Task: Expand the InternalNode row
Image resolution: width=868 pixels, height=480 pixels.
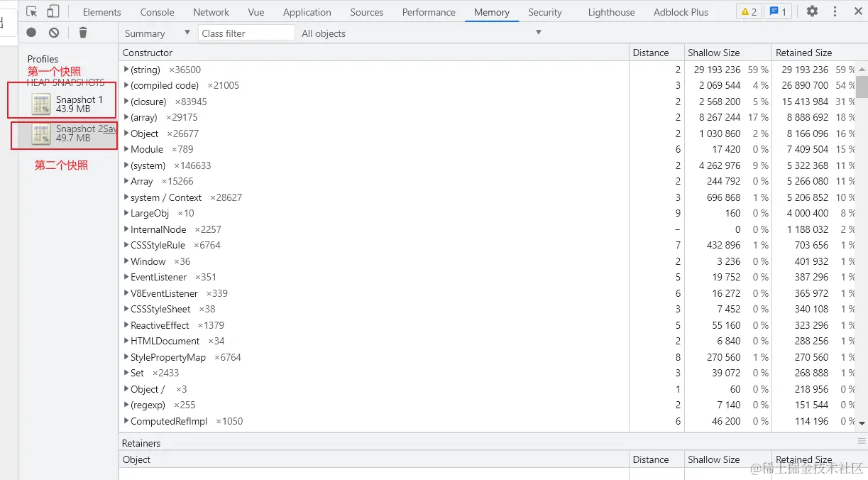Action: 126,229
